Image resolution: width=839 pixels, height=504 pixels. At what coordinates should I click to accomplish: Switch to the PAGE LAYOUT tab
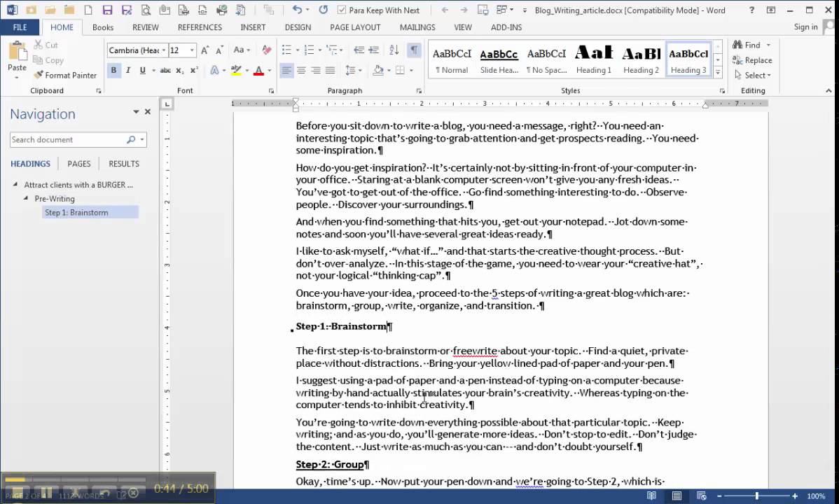coord(355,27)
